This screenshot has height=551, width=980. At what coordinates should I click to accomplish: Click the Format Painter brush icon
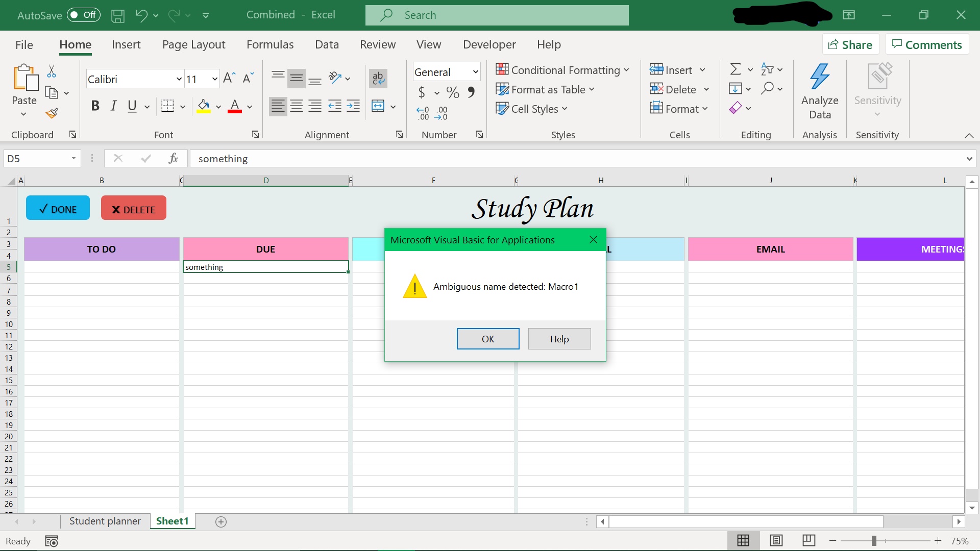(52, 113)
